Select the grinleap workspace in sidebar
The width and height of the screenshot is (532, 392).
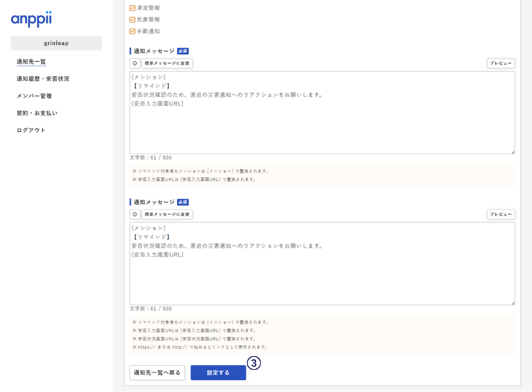(56, 43)
